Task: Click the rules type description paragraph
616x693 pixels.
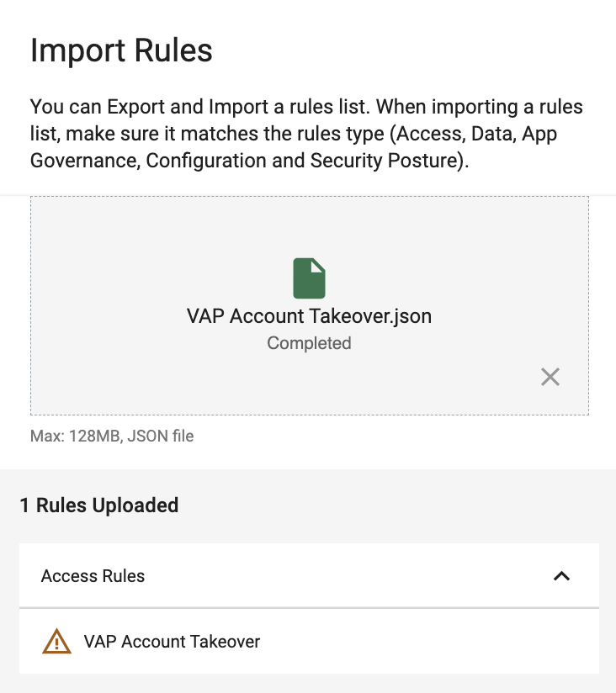Action: click(306, 133)
